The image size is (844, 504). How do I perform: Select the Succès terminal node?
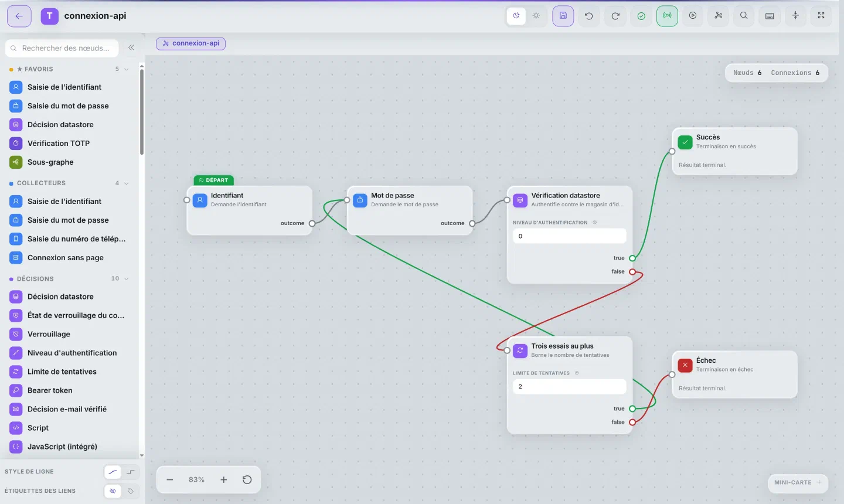734,151
